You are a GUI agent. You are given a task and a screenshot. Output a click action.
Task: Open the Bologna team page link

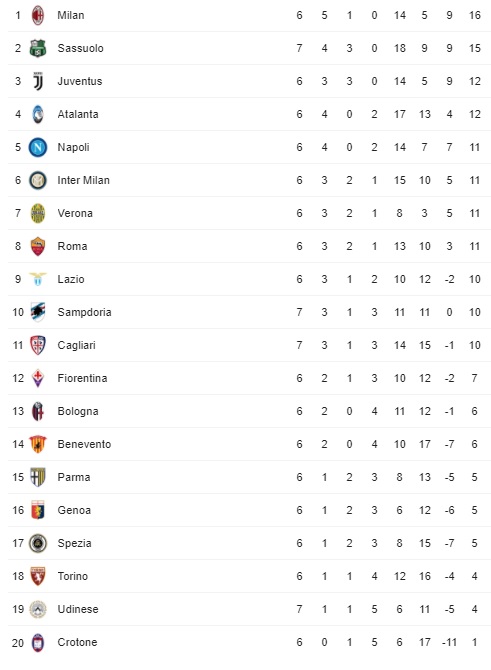click(x=78, y=411)
